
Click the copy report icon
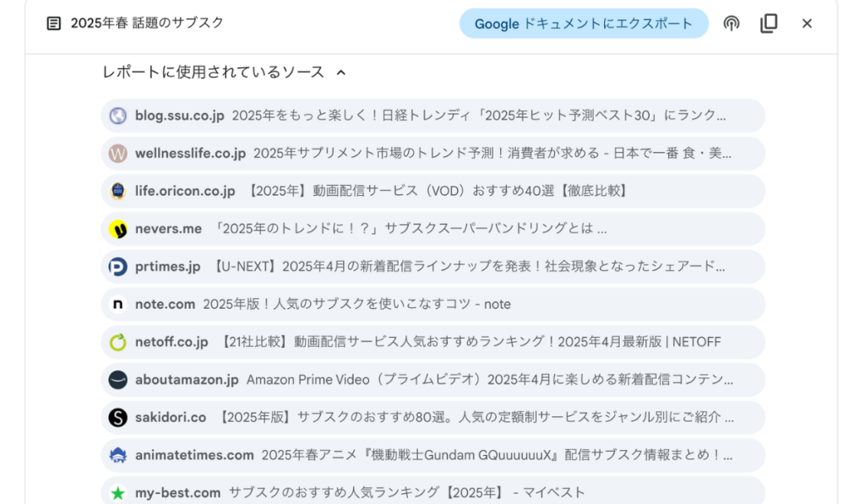pyautogui.click(x=769, y=24)
